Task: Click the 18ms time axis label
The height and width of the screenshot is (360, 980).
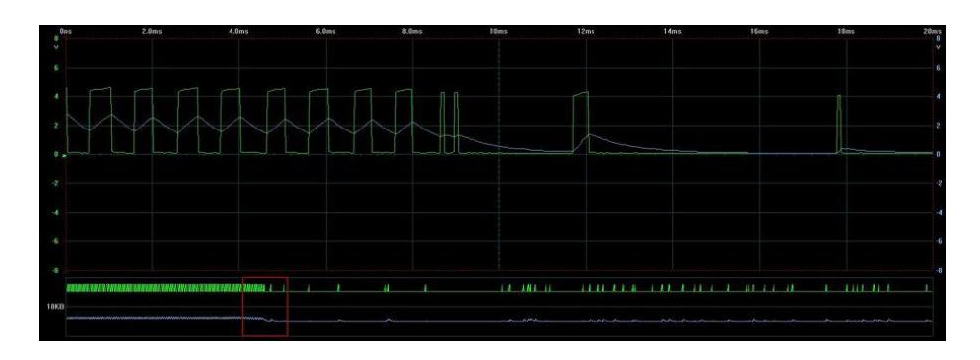Action: tap(846, 31)
